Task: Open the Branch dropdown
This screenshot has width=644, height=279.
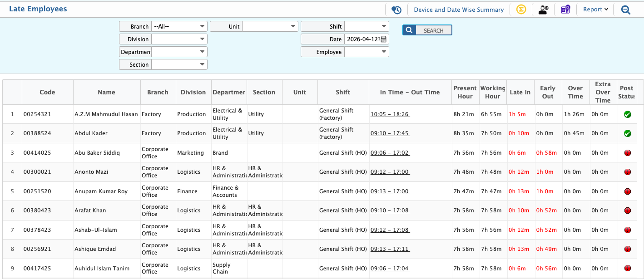Action: 179,26
